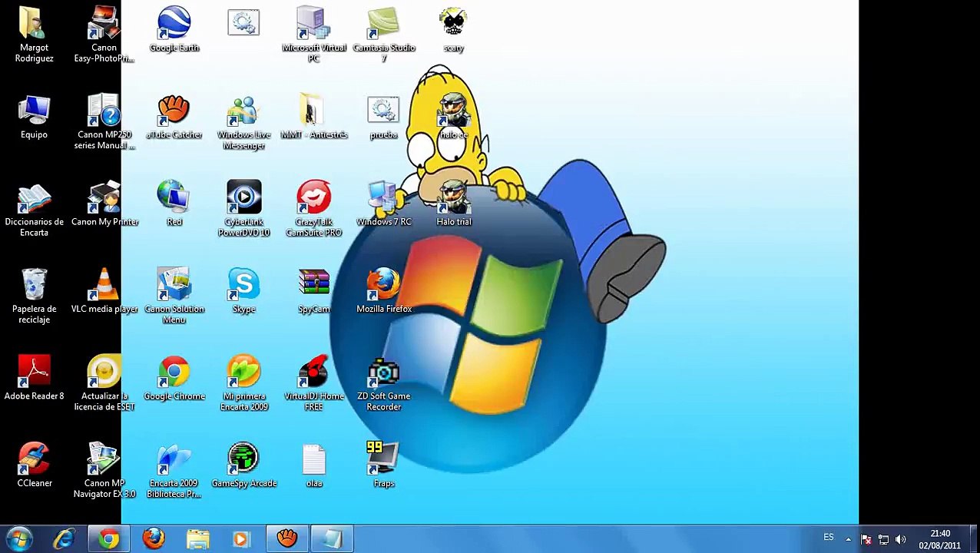Launch Firefox from the taskbar

click(154, 539)
